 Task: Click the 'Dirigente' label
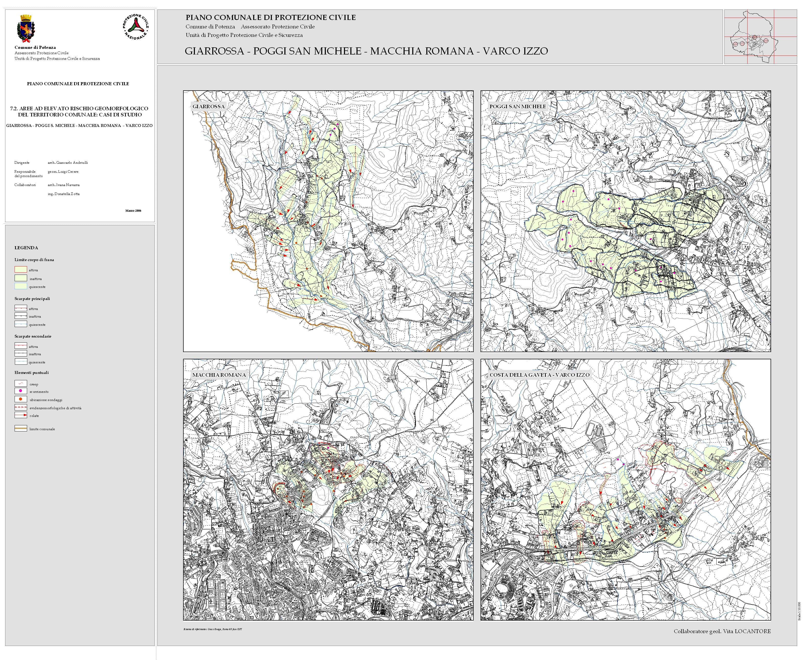coord(22,163)
